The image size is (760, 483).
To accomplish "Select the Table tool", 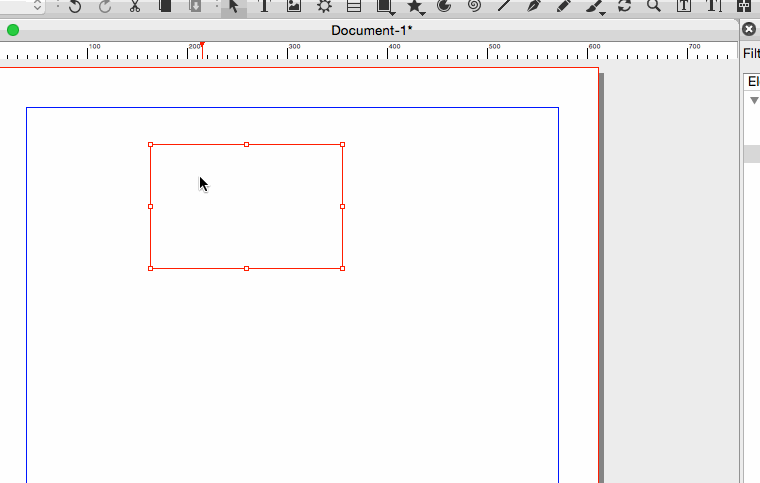I will coord(354,6).
